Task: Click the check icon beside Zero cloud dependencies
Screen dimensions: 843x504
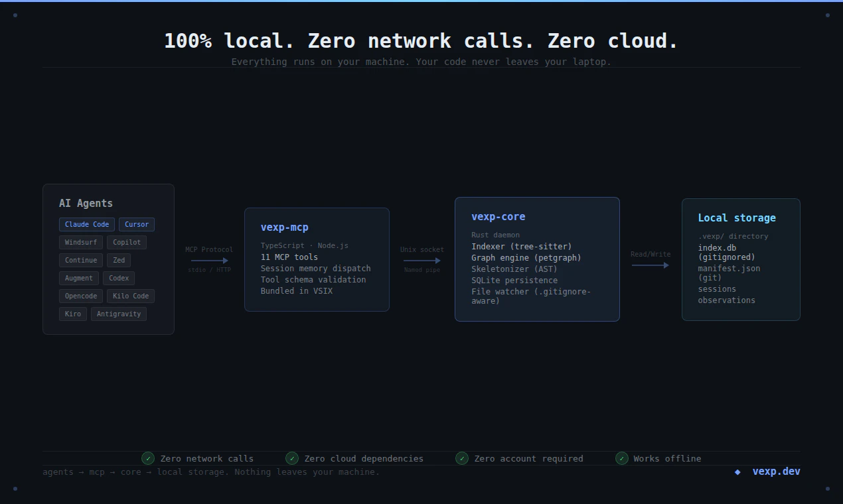Action: coord(292,458)
